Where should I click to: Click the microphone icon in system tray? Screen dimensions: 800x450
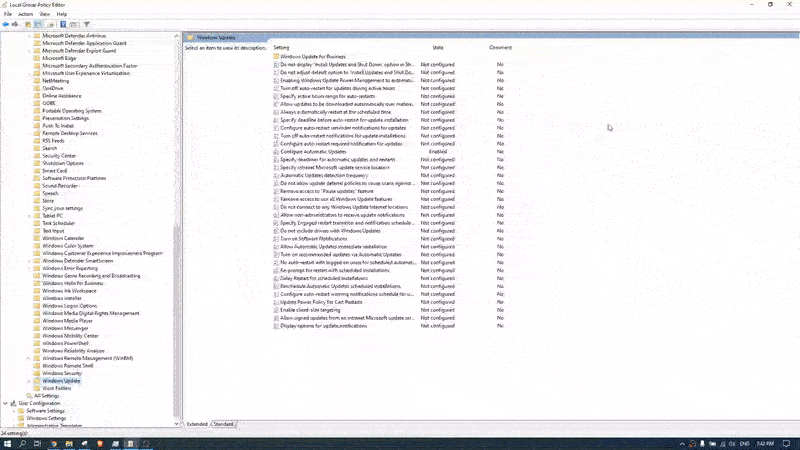(702, 444)
